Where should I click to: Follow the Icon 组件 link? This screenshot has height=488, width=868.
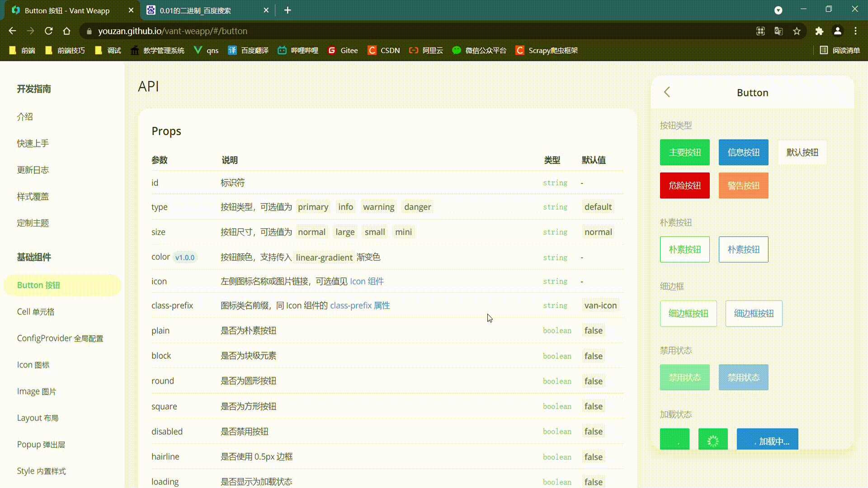(367, 281)
